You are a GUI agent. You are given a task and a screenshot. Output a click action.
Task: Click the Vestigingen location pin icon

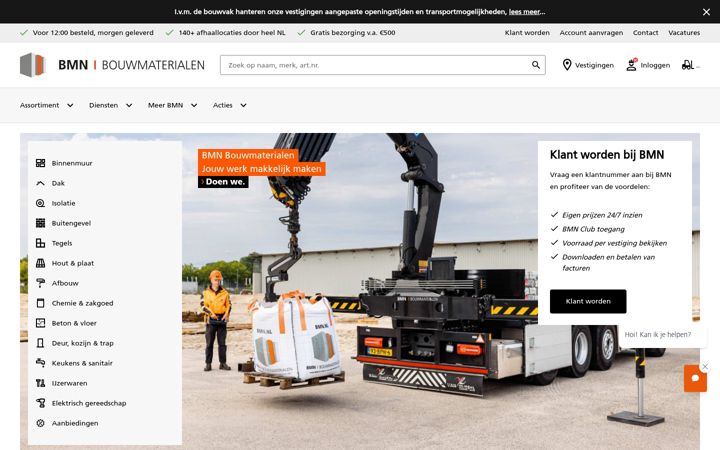(x=567, y=65)
